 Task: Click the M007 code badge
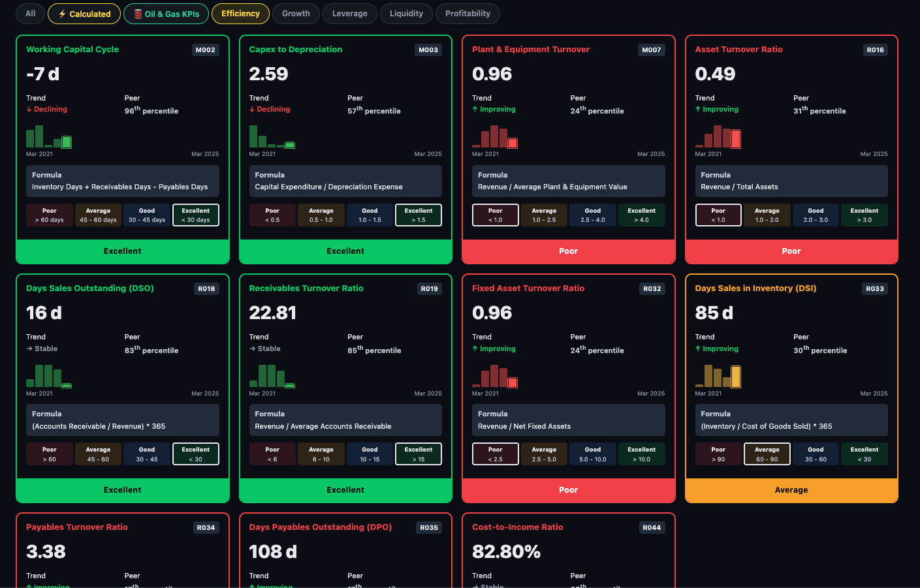(651, 50)
